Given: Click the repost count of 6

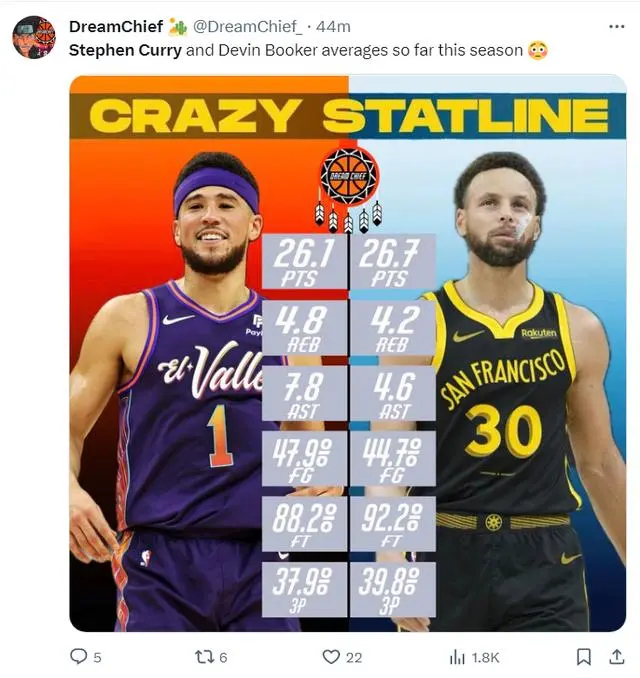Looking at the screenshot, I should pyautogui.click(x=223, y=657).
